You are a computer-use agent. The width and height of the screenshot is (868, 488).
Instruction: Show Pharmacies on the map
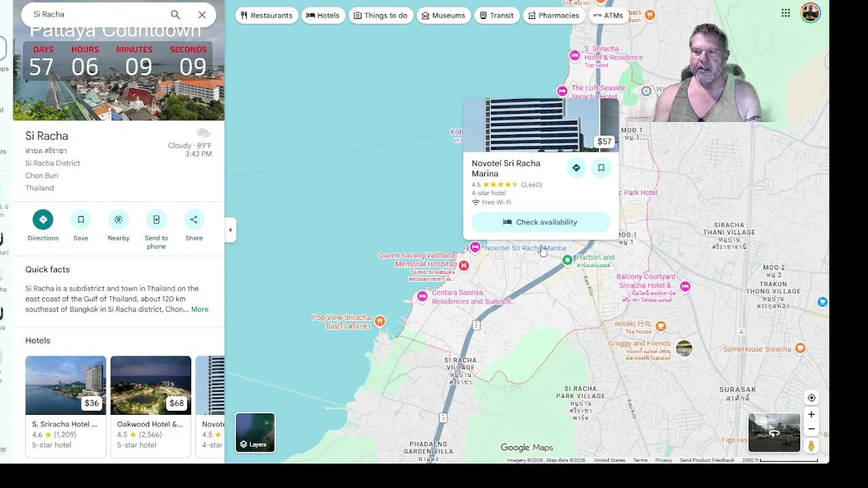pos(553,16)
